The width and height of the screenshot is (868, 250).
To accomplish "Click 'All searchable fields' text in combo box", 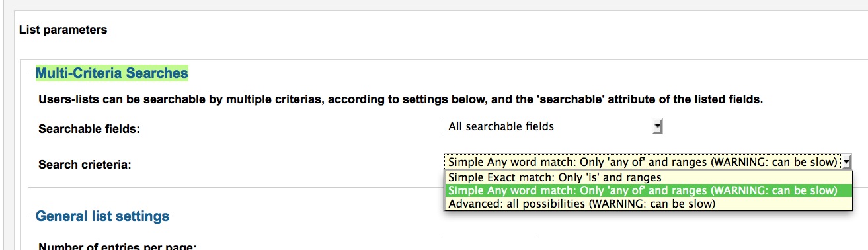I will point(501,126).
